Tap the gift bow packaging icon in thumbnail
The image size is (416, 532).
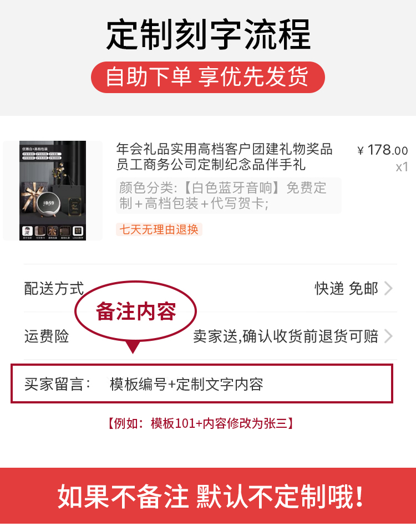(x=53, y=231)
